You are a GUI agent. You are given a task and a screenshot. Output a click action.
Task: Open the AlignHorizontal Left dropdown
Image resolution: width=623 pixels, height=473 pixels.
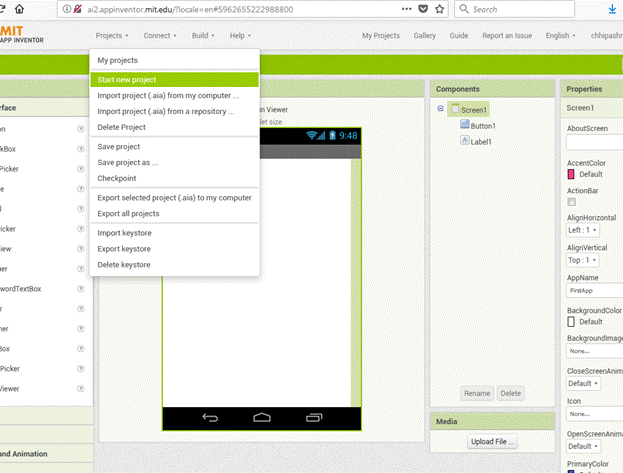[x=582, y=230]
